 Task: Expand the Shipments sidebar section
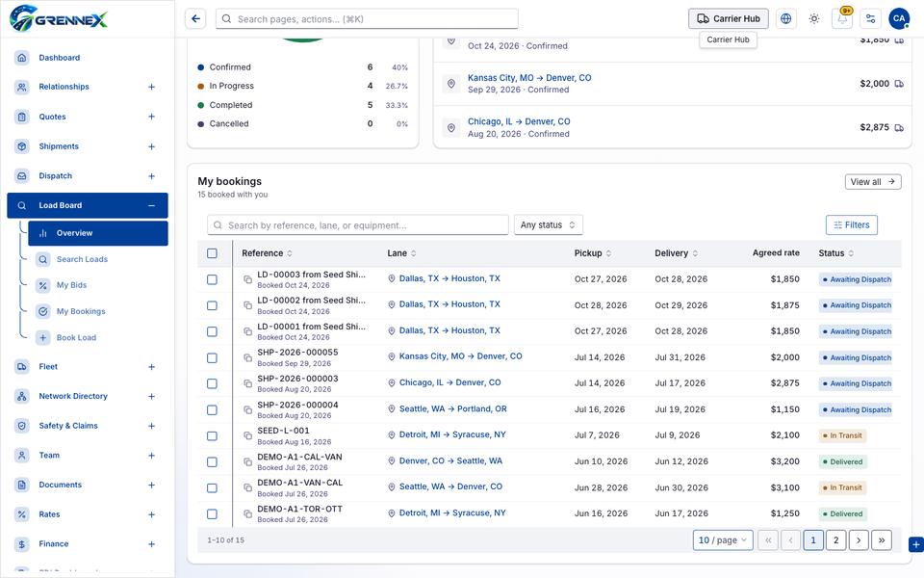pyautogui.click(x=151, y=146)
